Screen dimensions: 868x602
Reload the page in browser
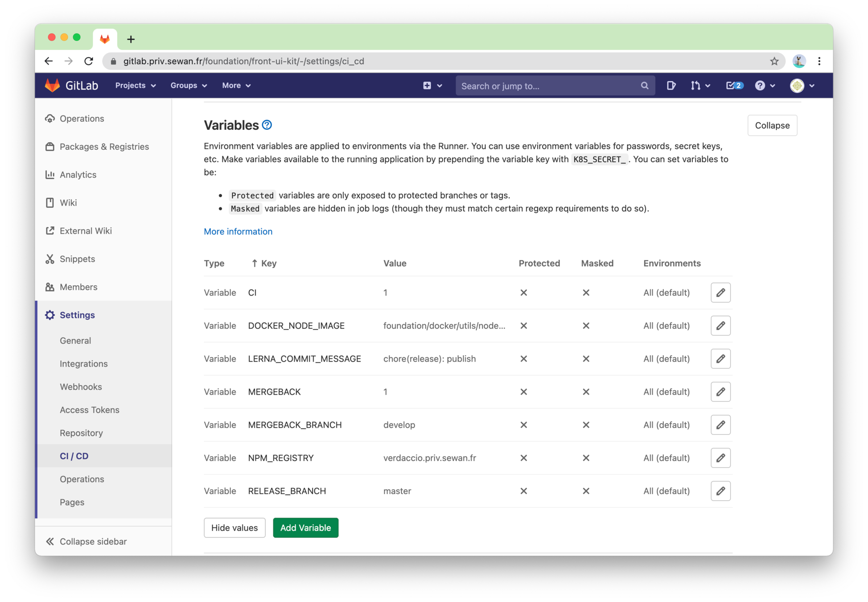[89, 61]
